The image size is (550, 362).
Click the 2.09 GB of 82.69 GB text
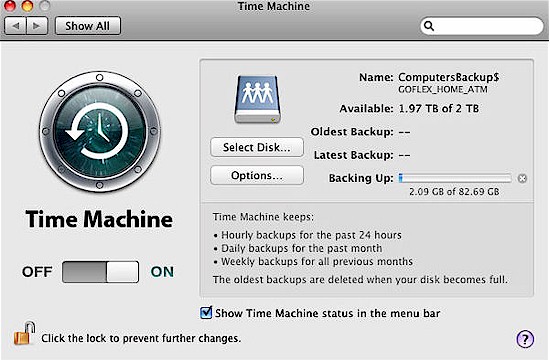(454, 192)
